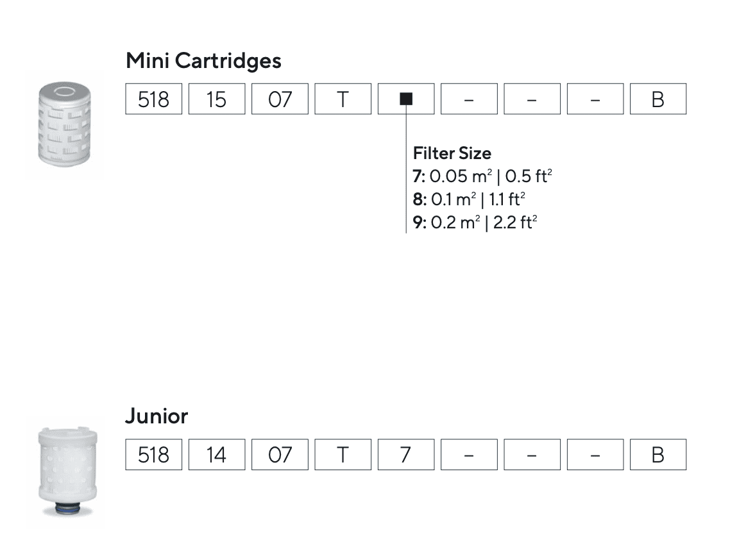Click the Junior filter product image
Image resolution: width=755 pixels, height=560 pixels.
pos(67,471)
